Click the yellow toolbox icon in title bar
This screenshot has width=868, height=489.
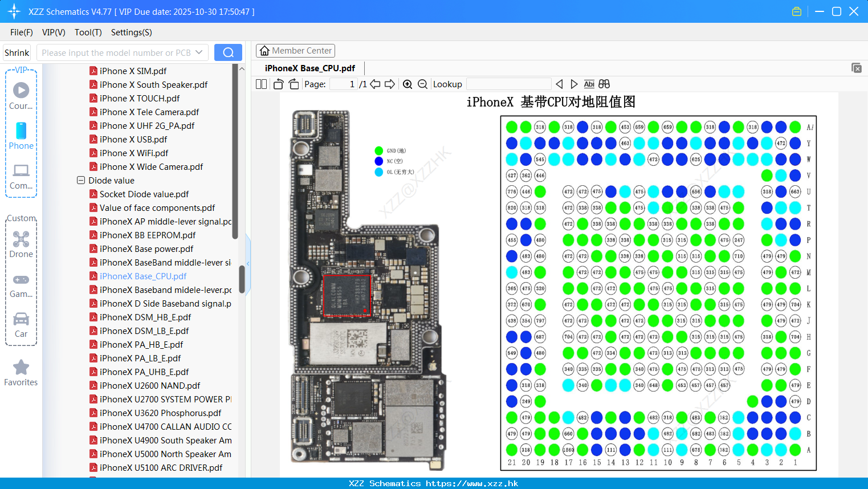tap(797, 11)
